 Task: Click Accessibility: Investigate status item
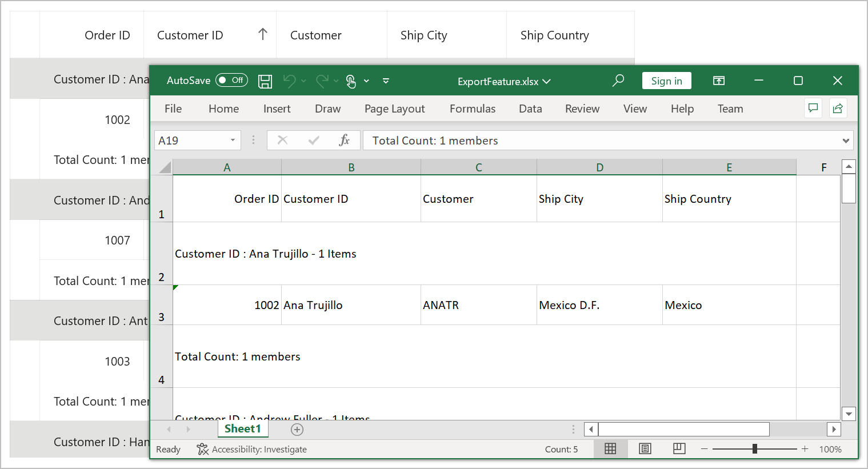tap(252, 450)
